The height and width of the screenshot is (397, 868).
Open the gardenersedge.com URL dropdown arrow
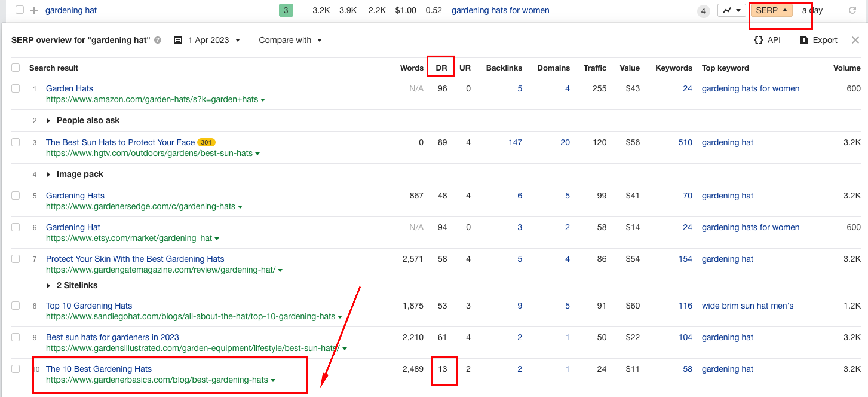point(240,207)
